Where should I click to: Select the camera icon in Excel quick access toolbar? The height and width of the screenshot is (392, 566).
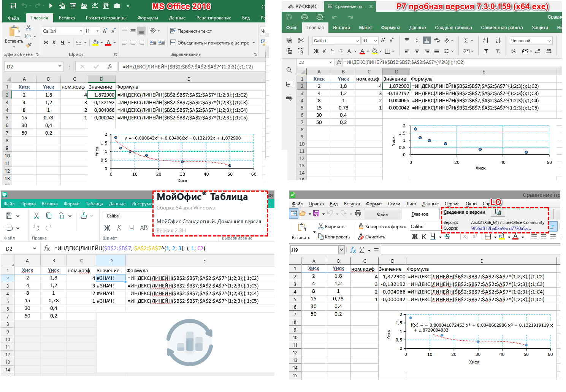click(117, 6)
